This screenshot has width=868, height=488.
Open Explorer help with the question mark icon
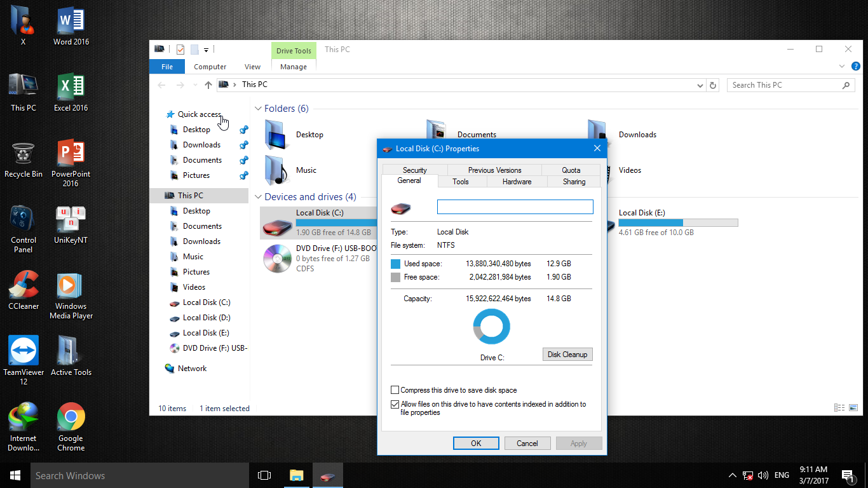click(856, 66)
